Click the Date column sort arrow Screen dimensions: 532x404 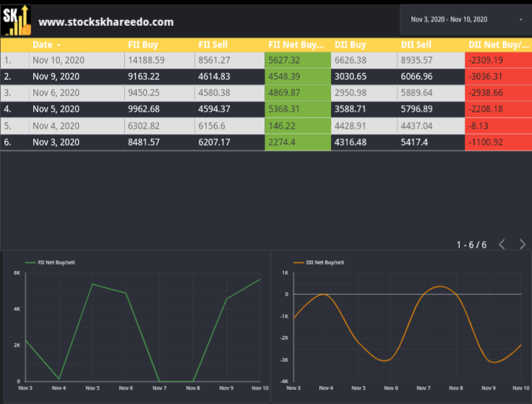pos(58,45)
